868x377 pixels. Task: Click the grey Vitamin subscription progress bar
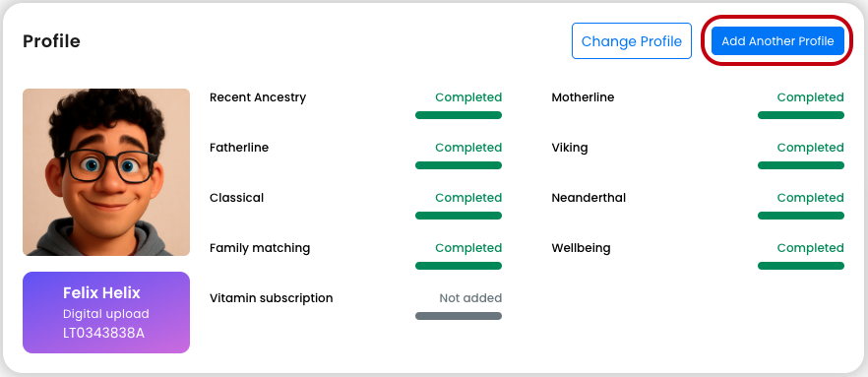[459, 316]
